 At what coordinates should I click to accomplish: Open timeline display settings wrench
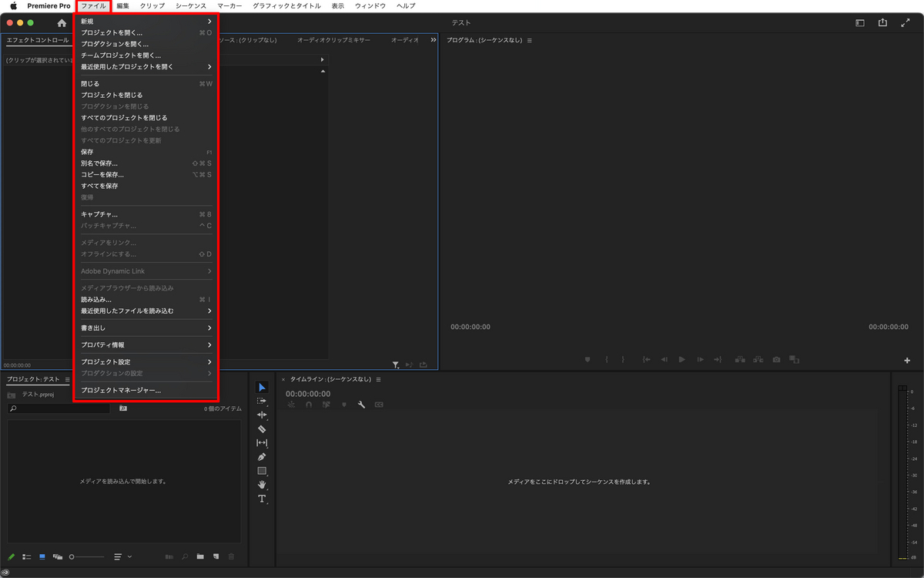click(x=361, y=405)
